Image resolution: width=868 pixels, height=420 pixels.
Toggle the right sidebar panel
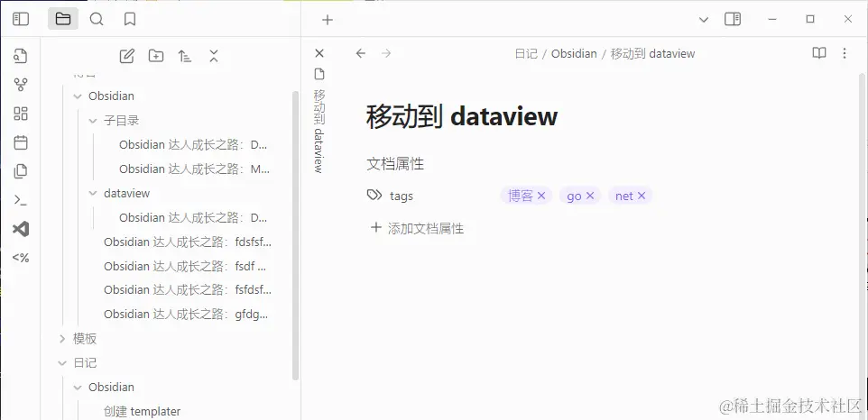733,19
